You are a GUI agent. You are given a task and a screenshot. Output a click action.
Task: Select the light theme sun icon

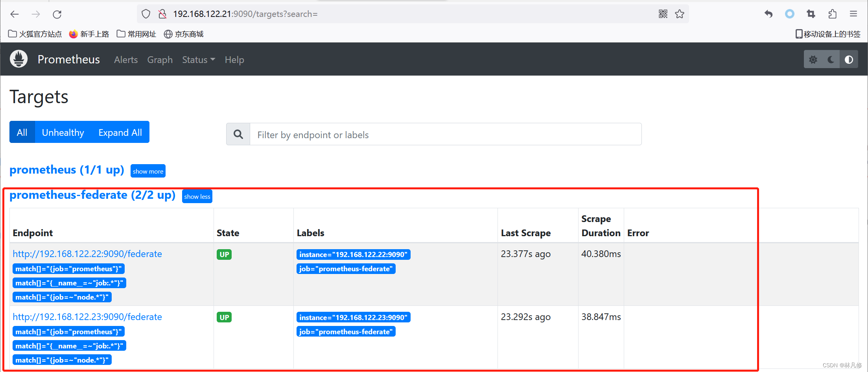coord(813,59)
